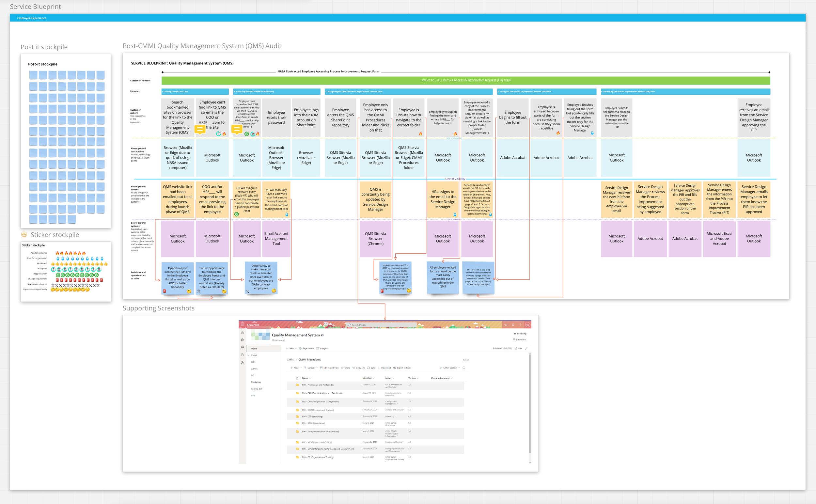Select Recycle bin in the SharePoint navigation

point(256,389)
